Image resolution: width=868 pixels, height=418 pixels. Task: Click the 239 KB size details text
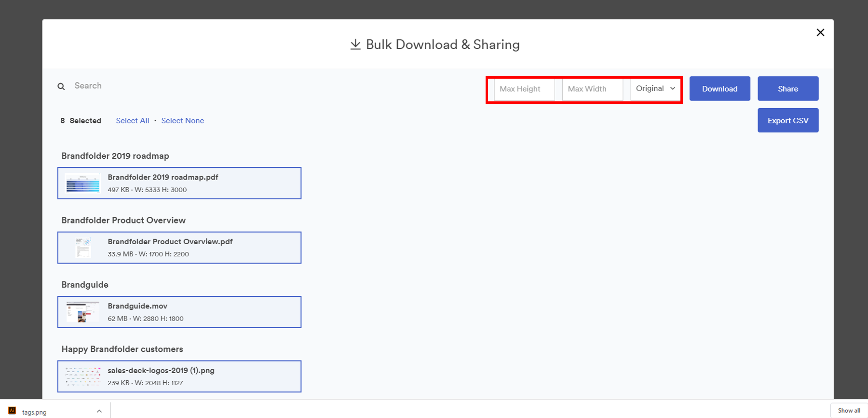click(x=145, y=383)
